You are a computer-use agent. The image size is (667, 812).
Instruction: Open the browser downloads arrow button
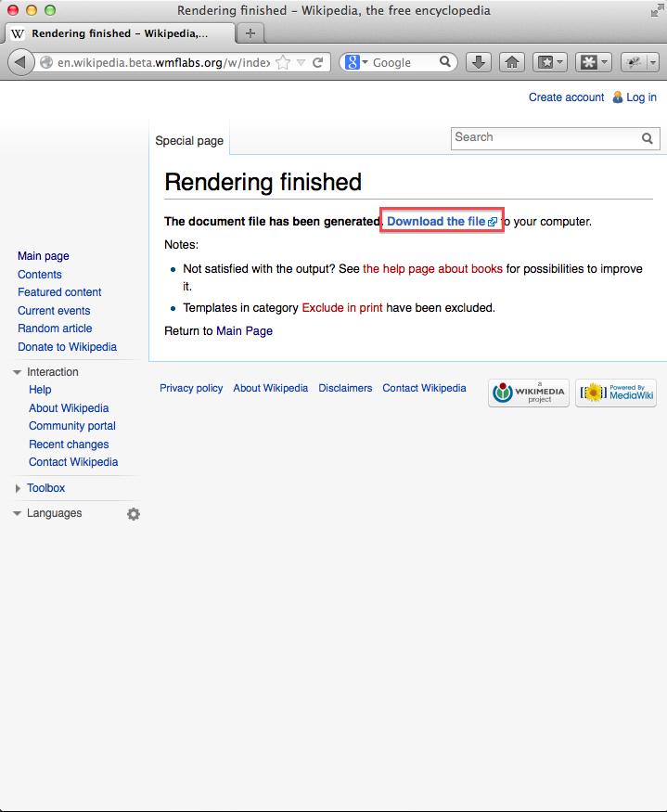[x=478, y=62]
